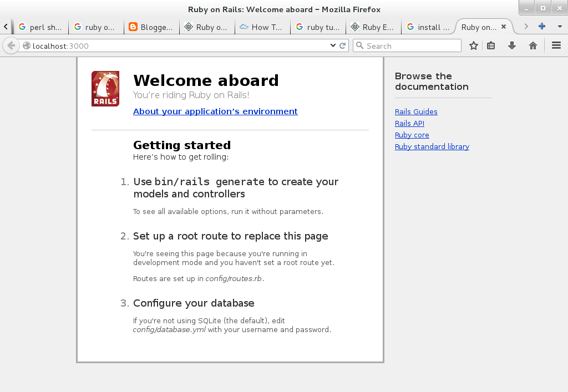Viewport: 568px width, 392px height.
Task: Click the globe site identity icon
Action: point(27,45)
